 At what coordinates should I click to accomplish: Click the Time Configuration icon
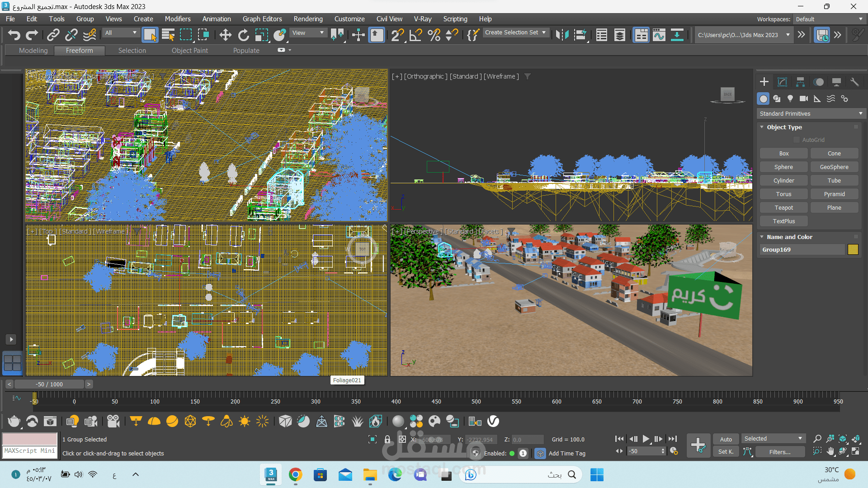[674, 451]
